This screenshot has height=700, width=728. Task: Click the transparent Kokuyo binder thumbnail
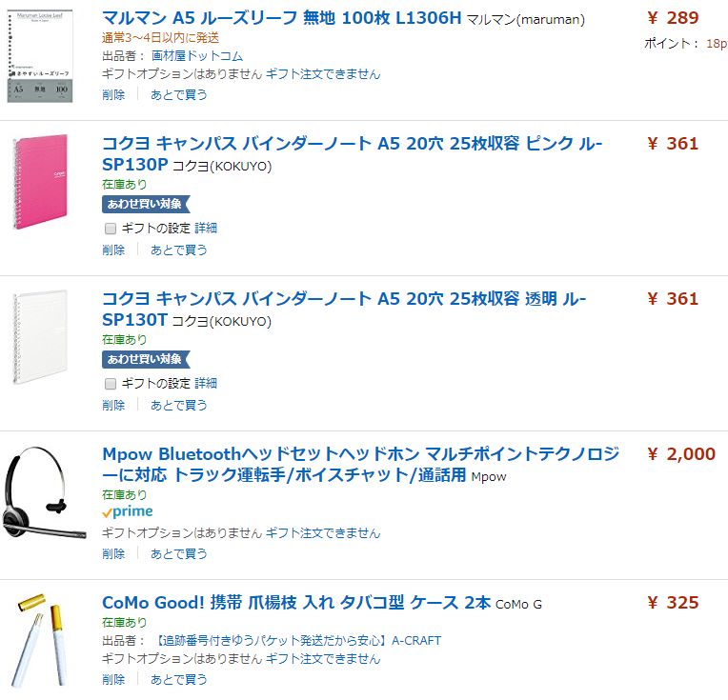tap(40, 337)
